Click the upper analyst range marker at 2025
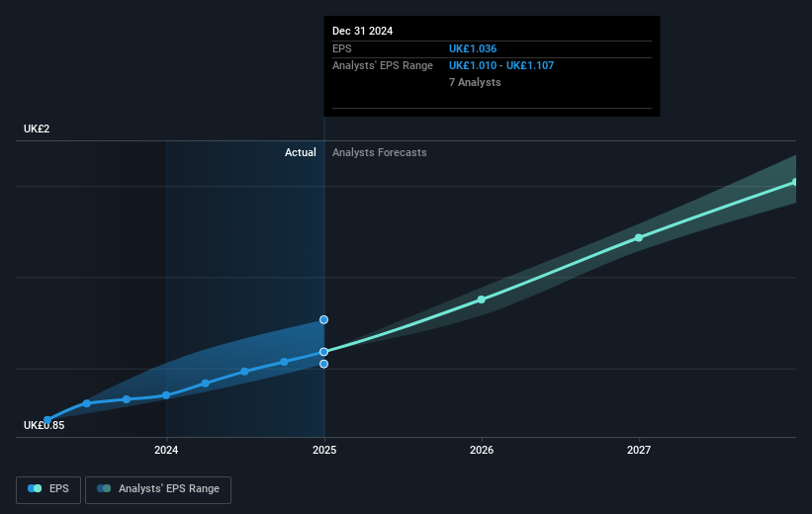This screenshot has height=514, width=812. tap(323, 320)
